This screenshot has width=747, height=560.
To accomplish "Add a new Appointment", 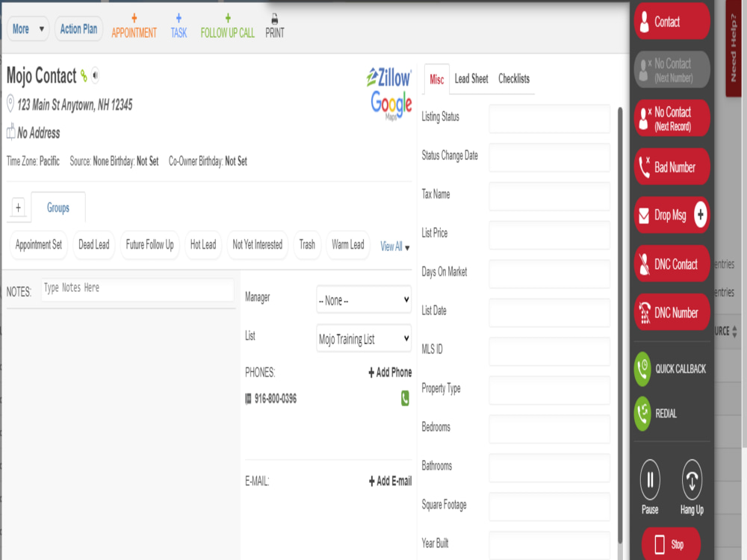I will [134, 27].
